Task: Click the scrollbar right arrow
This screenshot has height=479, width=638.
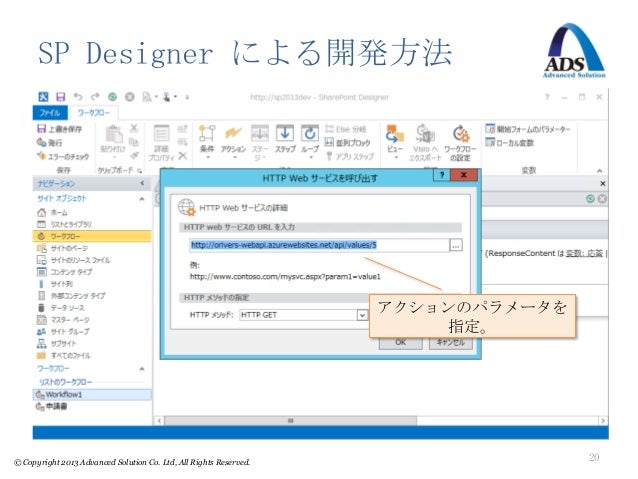Action: [603, 420]
